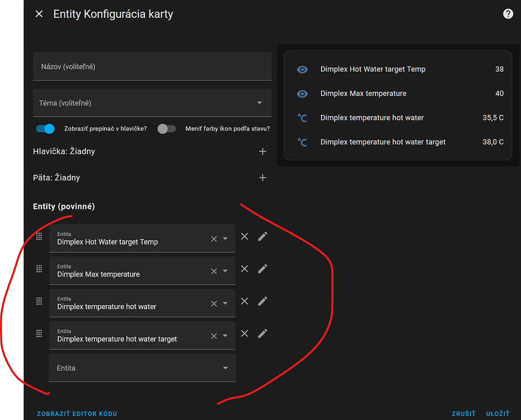Screen dimensions: 521x420
Task: Clear the Dimplex Hot Water target Temp field
Action: click(x=214, y=239)
